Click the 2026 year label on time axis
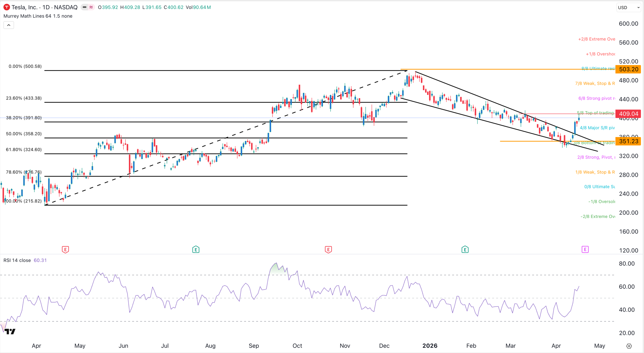This screenshot has height=353, width=644. 430,346
